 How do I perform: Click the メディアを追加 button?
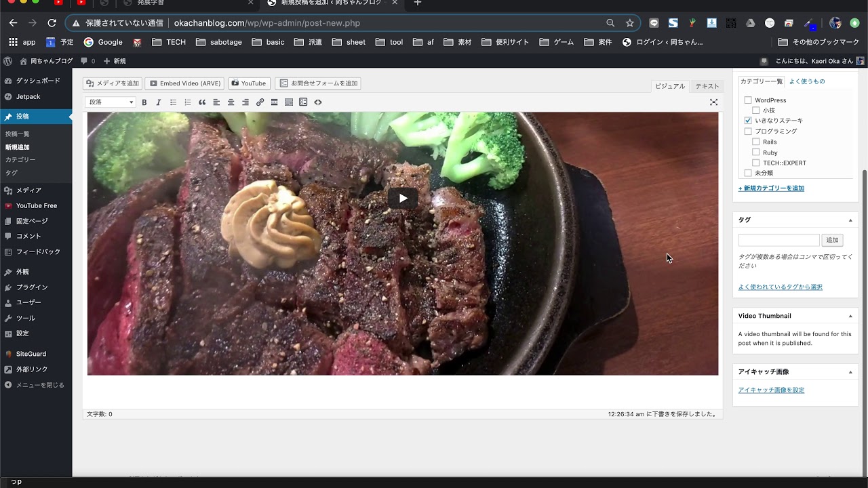pyautogui.click(x=113, y=83)
